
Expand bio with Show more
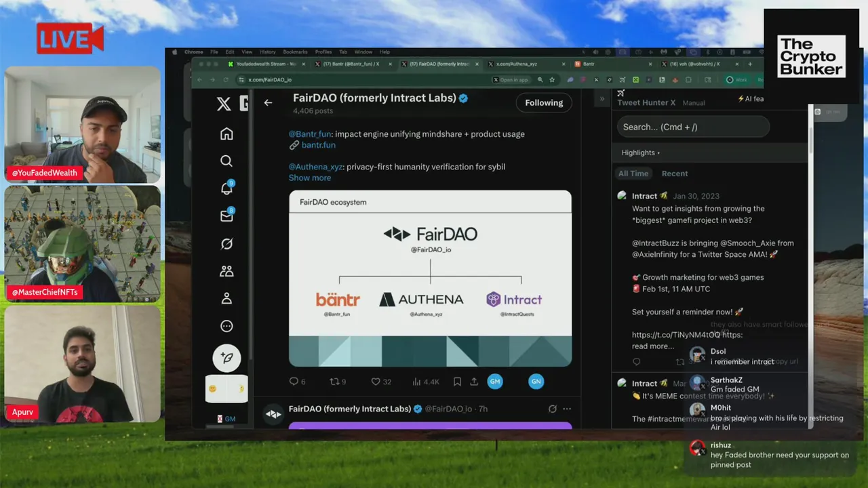(310, 178)
